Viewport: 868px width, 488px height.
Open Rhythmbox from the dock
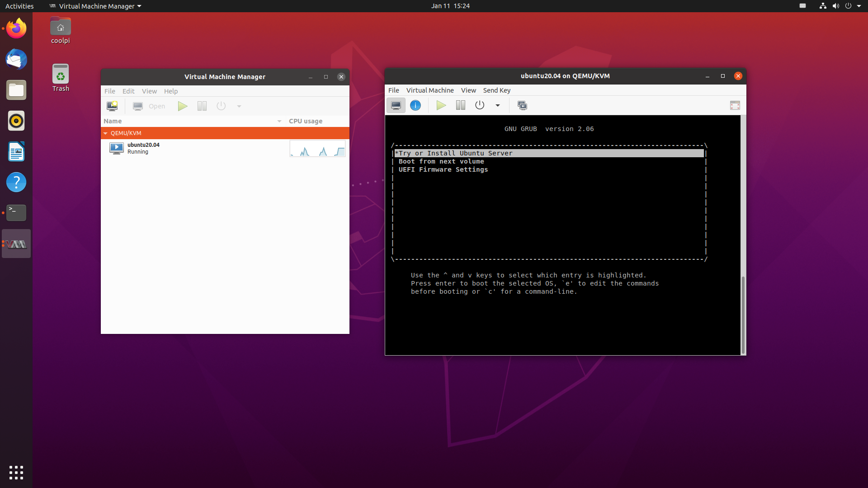(16, 121)
